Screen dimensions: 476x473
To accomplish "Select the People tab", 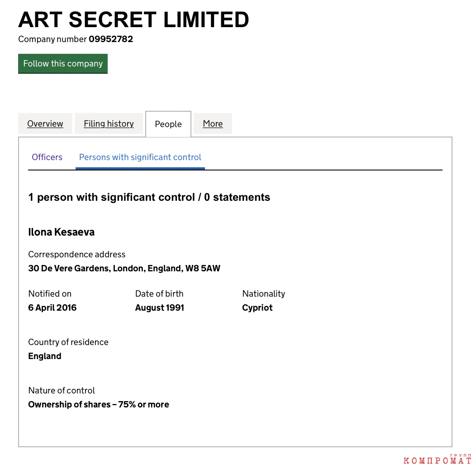I will click(x=168, y=124).
